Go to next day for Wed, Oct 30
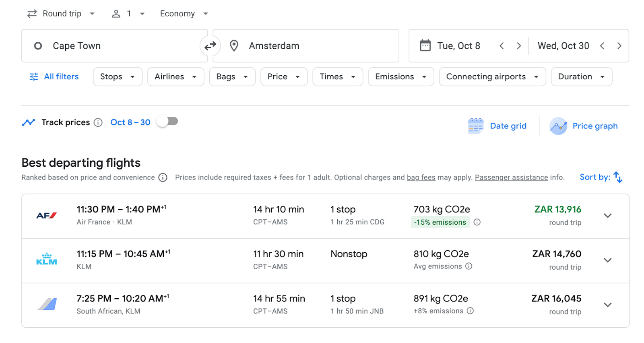This screenshot has height=343, width=644. (619, 46)
